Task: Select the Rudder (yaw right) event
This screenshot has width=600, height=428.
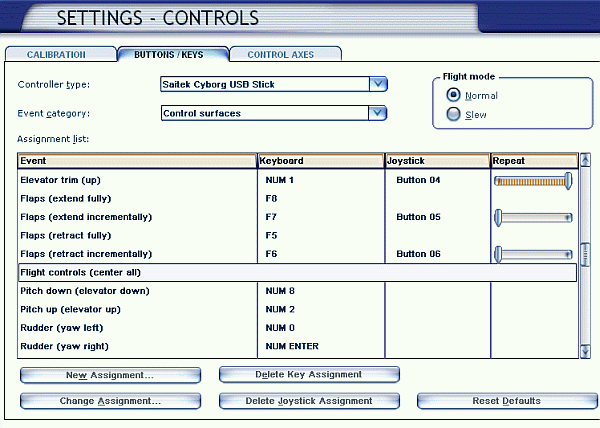Action: point(64,346)
